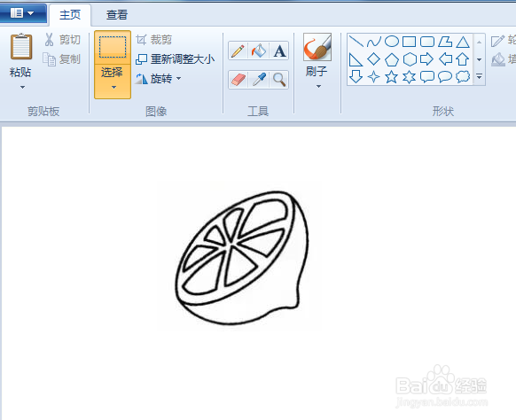The height and width of the screenshot is (420, 516).
Task: Click the 剪切 scissors button
Action: point(63,40)
